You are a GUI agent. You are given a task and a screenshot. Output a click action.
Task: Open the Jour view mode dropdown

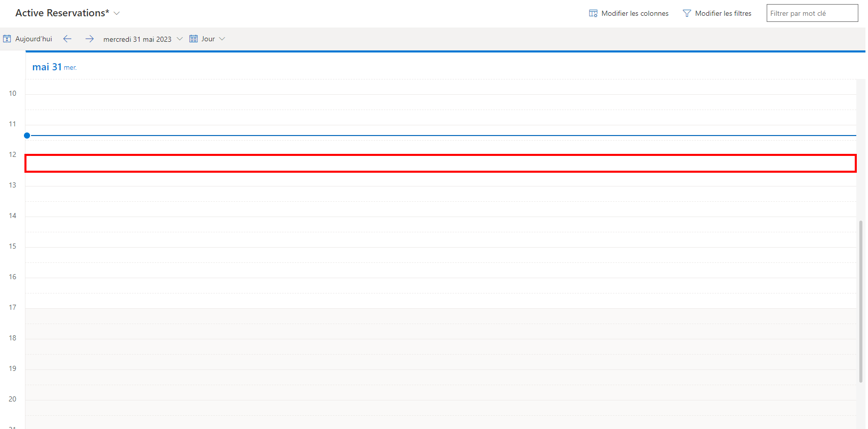point(207,39)
